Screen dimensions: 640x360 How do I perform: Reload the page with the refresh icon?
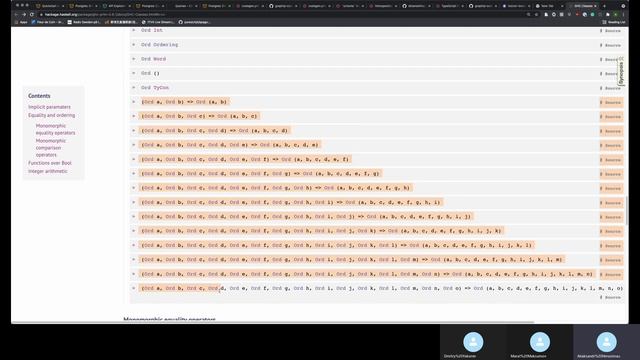coord(32,14)
